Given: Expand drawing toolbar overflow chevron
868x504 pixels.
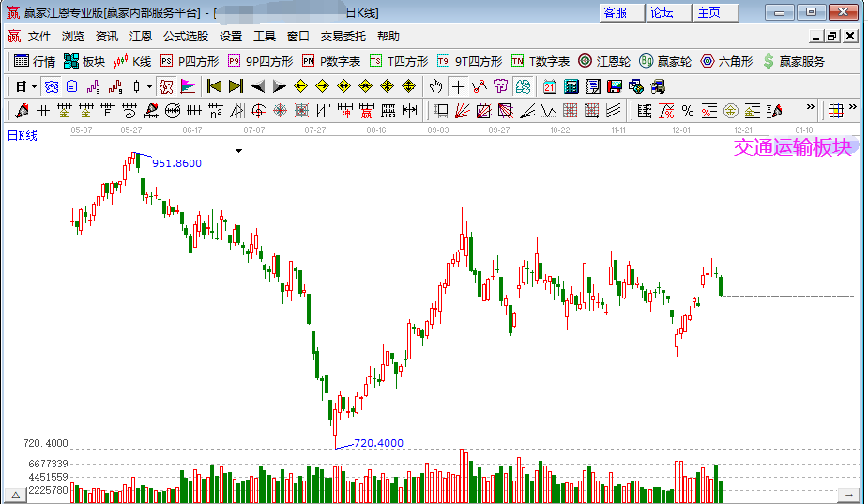Looking at the screenshot, I should (811, 107).
